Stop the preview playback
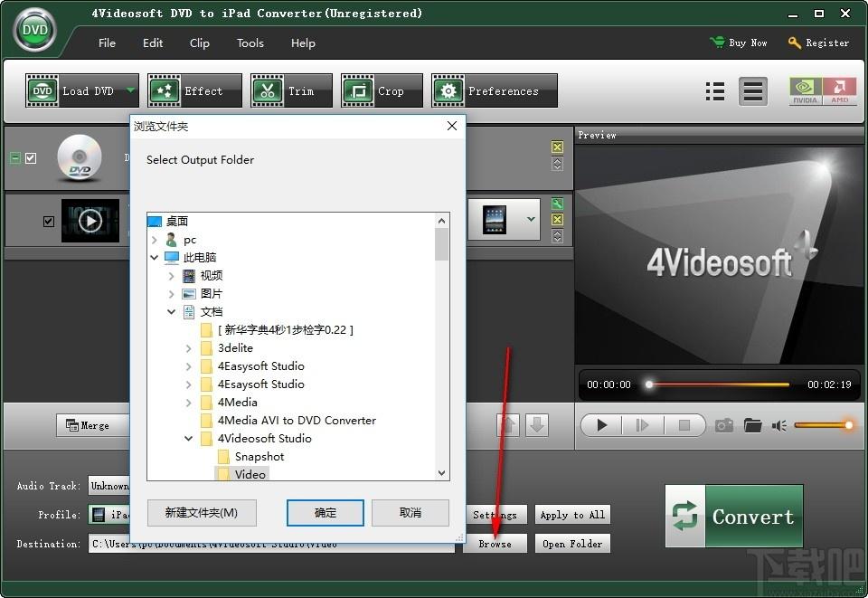The height and width of the screenshot is (598, 868). point(684,425)
